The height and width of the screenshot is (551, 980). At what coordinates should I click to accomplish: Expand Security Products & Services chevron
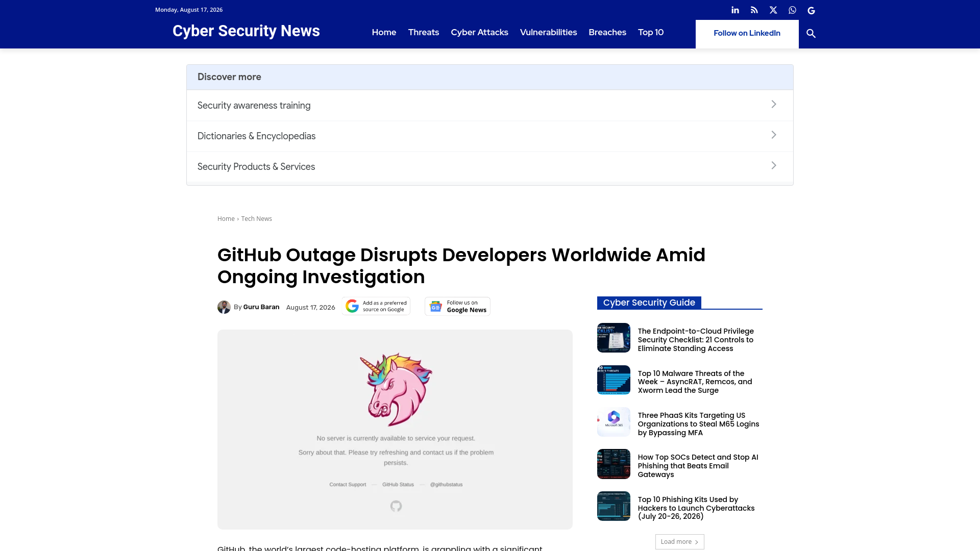click(x=774, y=166)
